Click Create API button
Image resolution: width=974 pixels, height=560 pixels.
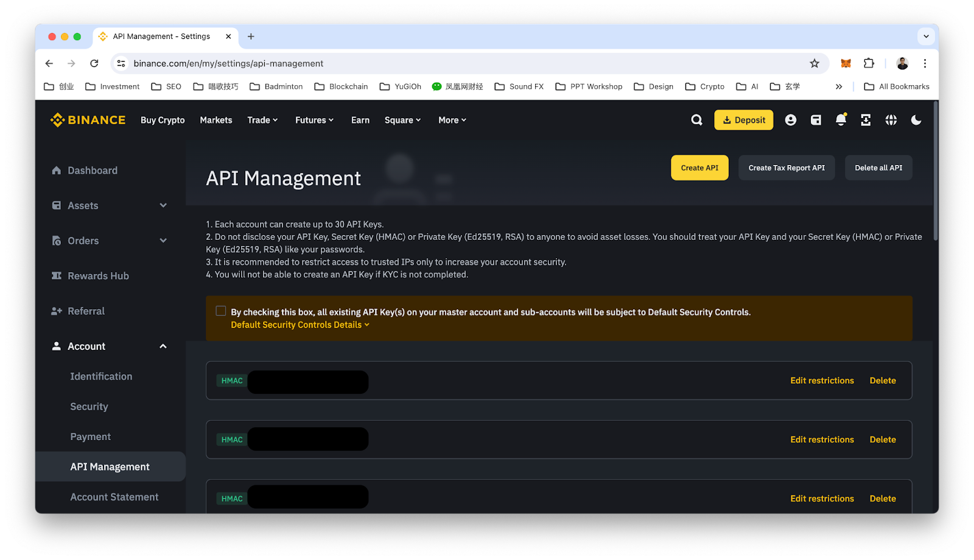point(699,168)
